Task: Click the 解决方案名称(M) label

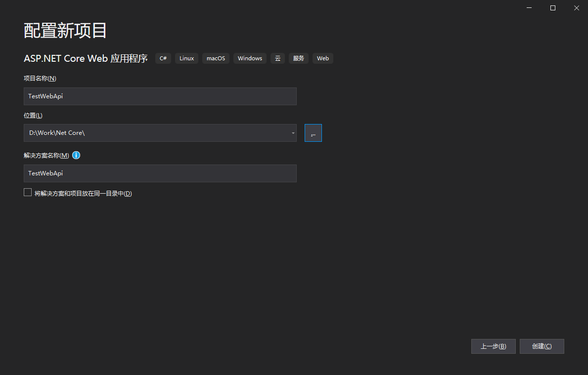Action: (46, 155)
